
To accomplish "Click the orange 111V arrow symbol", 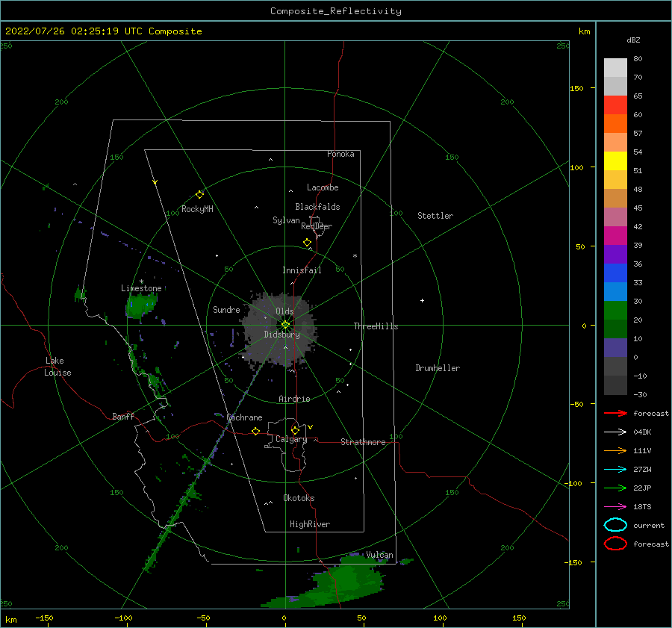I will [615, 450].
